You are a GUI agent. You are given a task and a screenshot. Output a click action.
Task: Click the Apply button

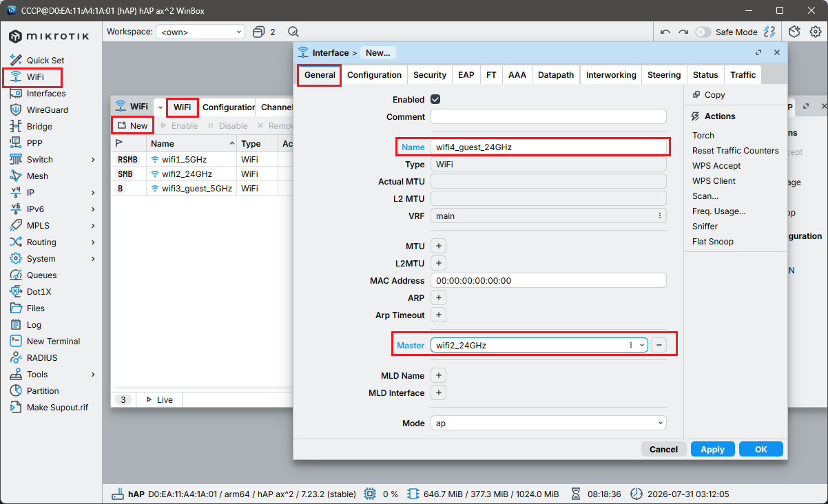(712, 449)
